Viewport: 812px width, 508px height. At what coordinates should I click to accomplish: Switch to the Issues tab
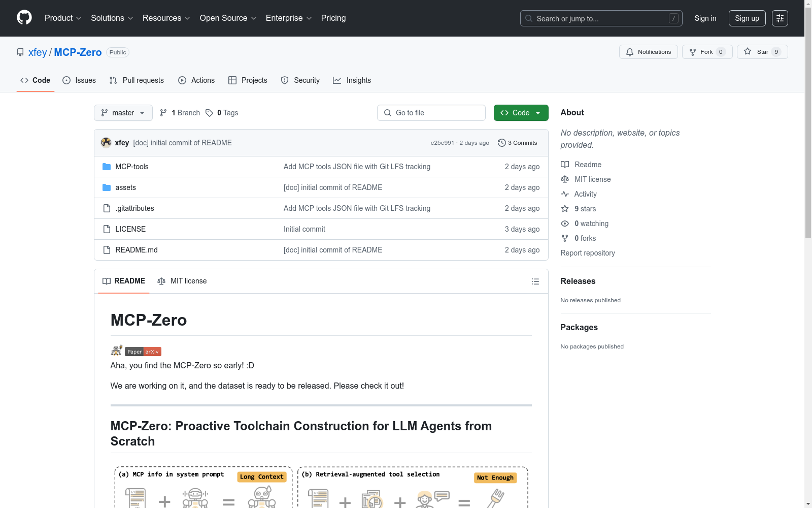tap(79, 80)
